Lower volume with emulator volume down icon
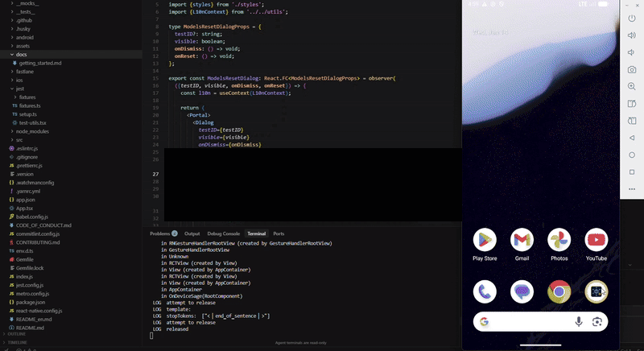This screenshot has width=644, height=351. coord(632,52)
